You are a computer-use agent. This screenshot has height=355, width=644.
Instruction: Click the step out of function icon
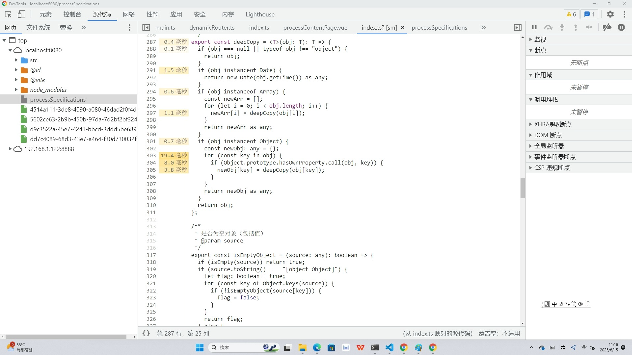tap(576, 28)
